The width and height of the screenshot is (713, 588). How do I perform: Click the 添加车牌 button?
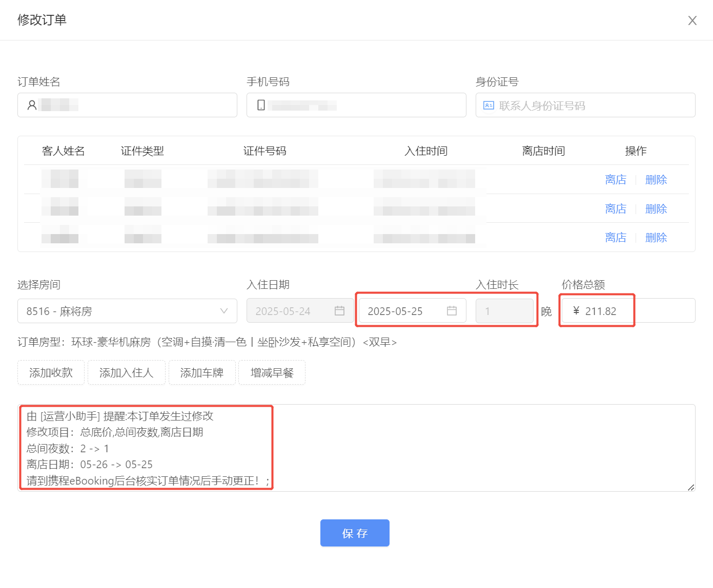coord(202,372)
